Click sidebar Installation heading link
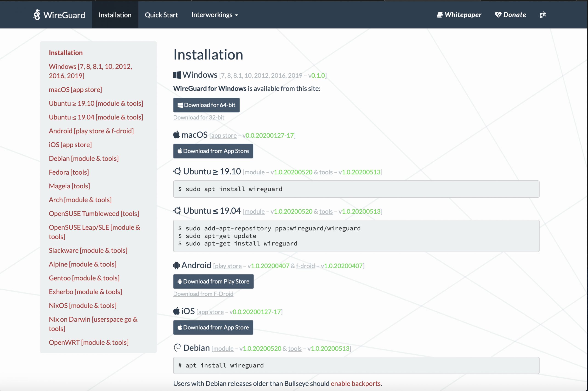Viewport: 588px width, 391px height. [x=65, y=53]
